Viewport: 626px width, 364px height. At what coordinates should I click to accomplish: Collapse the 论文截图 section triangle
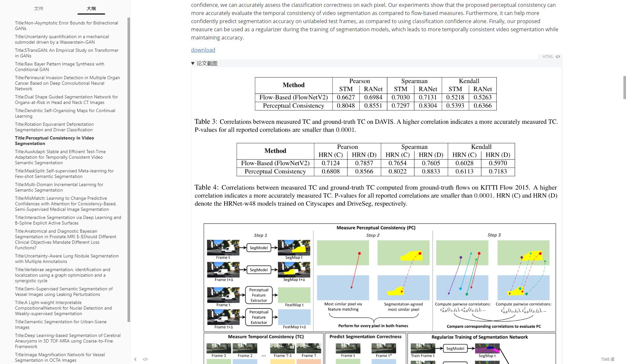[193, 64]
